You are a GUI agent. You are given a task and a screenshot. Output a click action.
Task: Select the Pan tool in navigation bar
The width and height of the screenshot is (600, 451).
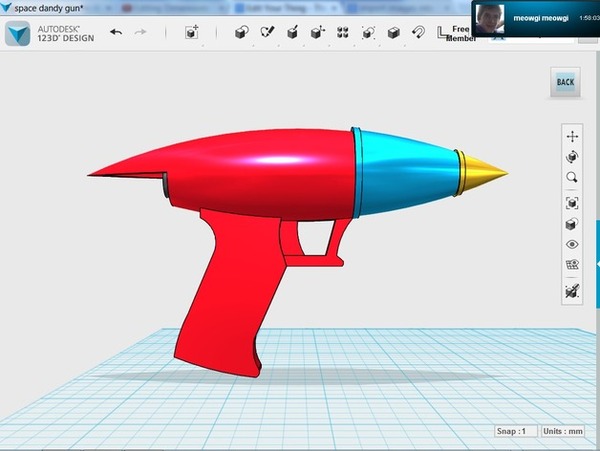coord(572,136)
